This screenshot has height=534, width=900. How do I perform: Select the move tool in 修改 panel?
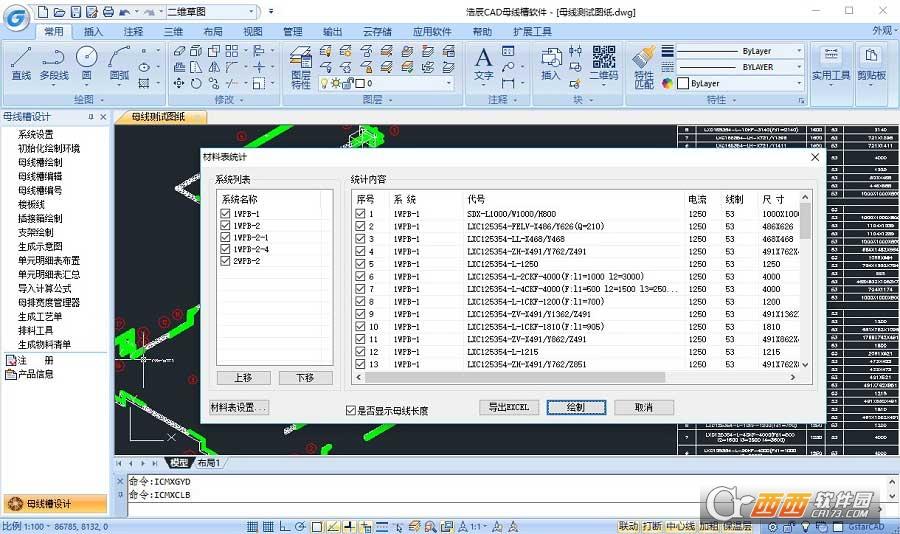tap(179, 83)
